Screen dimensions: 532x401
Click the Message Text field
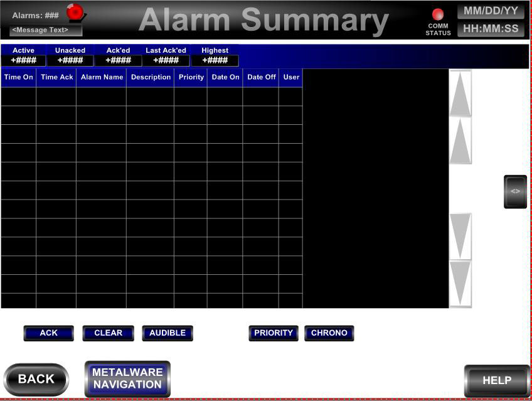point(45,30)
